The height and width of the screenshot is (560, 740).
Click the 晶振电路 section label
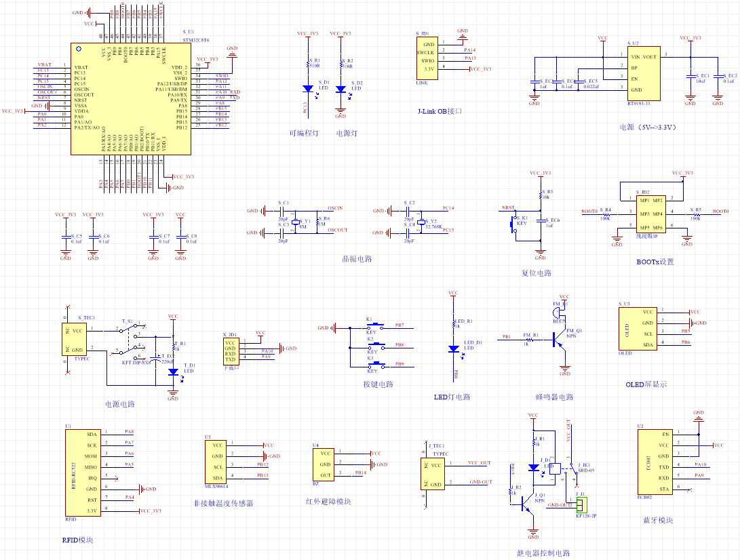point(356,259)
